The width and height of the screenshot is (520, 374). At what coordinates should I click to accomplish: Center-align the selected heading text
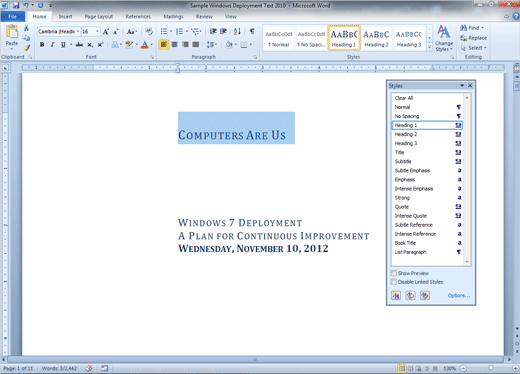tap(174, 45)
